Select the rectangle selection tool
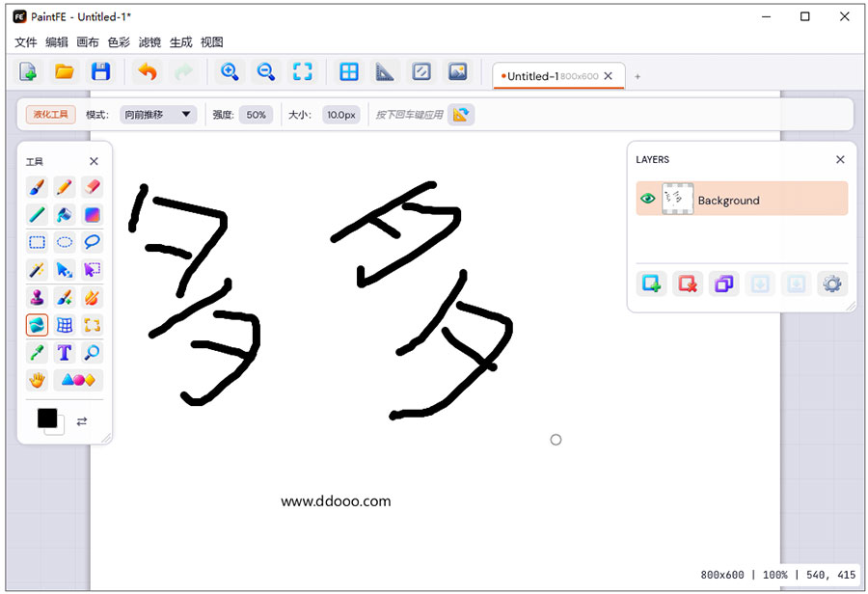 tap(37, 242)
